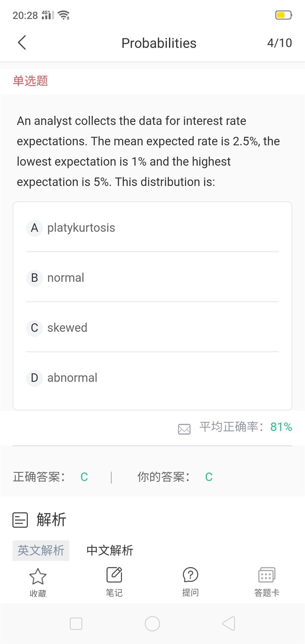305x644 pixels.
Task: Open the answer card icon
Action: (x=266, y=575)
